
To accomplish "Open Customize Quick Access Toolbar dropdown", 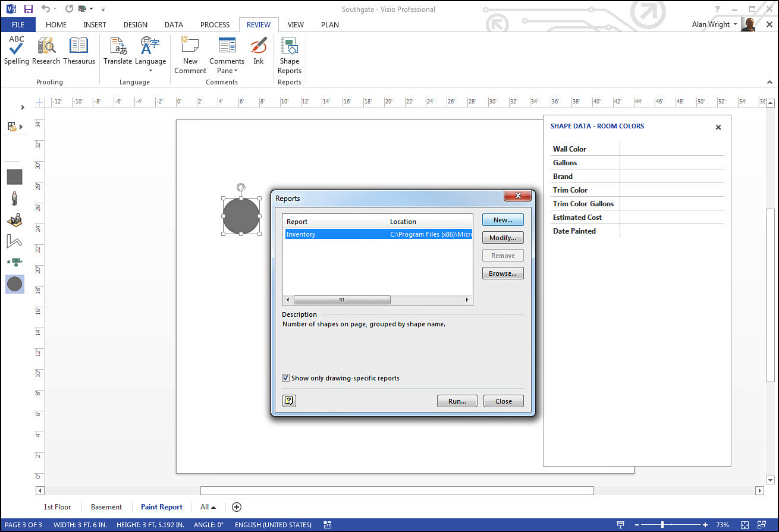I will [103, 10].
